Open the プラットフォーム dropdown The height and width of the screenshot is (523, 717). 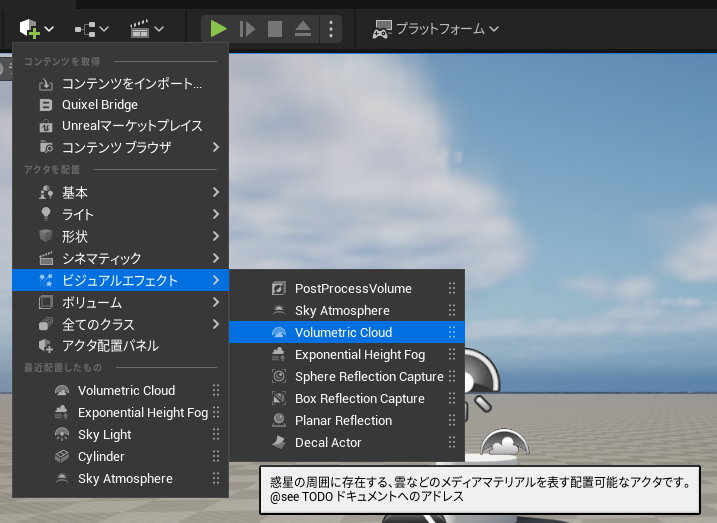436,29
